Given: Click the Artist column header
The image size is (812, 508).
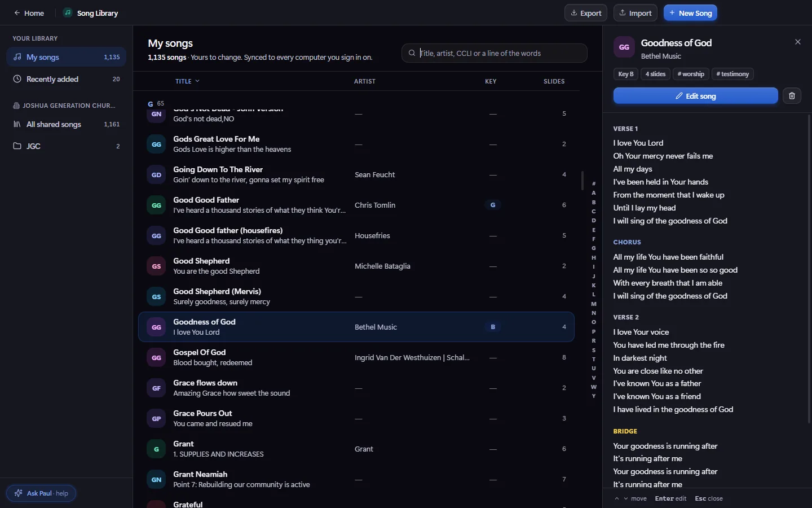Looking at the screenshot, I should (365, 81).
